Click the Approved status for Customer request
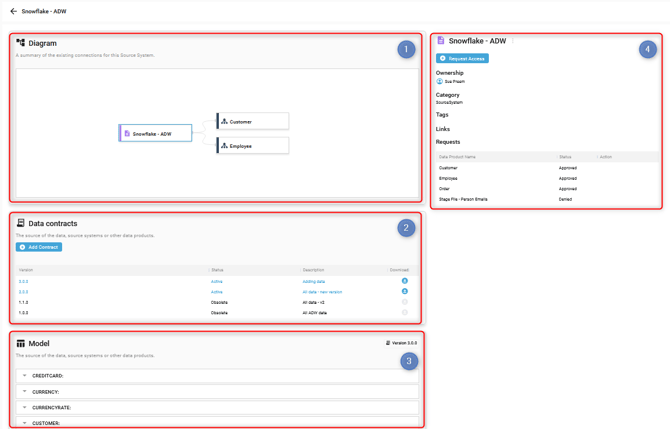Image resolution: width=670 pixels, height=429 pixels. click(568, 168)
